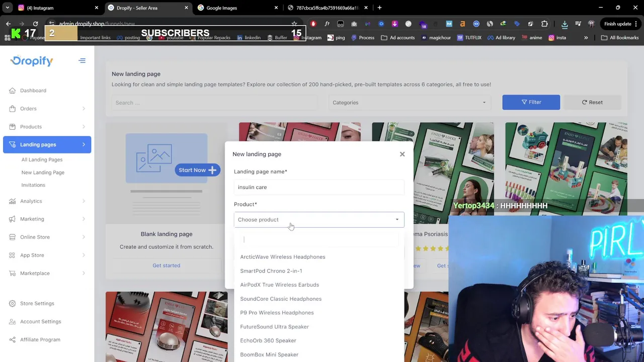Reload the page
Viewport: 644px width, 362px height.
[35, 24]
